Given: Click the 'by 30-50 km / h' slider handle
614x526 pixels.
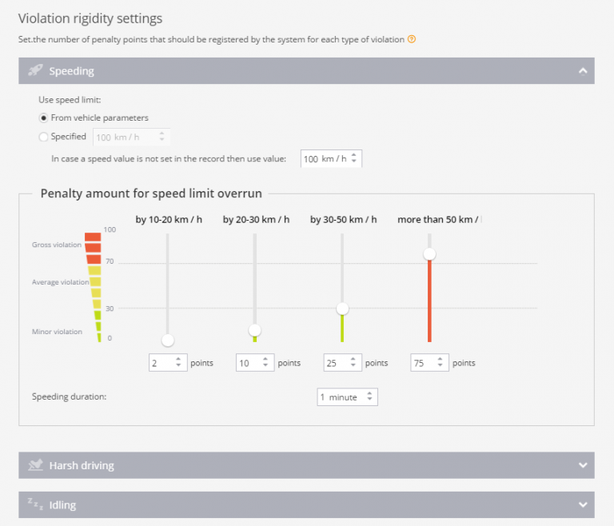Looking at the screenshot, I should (342, 308).
